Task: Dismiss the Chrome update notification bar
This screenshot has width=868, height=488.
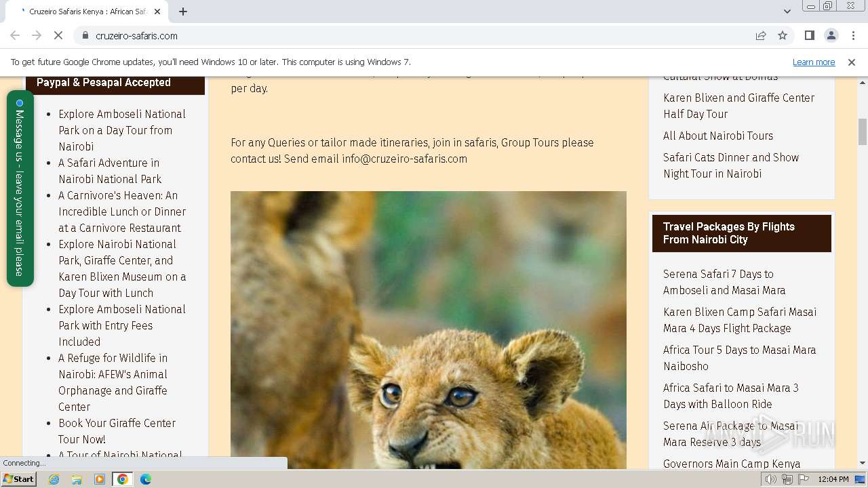Action: point(852,62)
